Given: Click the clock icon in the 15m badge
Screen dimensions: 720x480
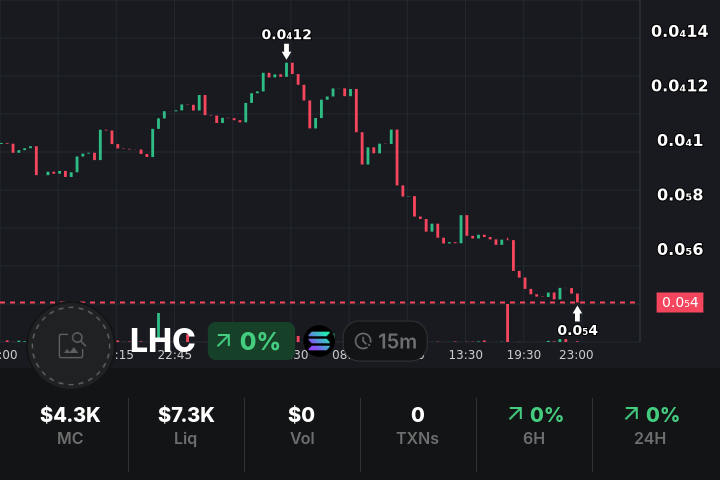Looking at the screenshot, I should (x=362, y=342).
